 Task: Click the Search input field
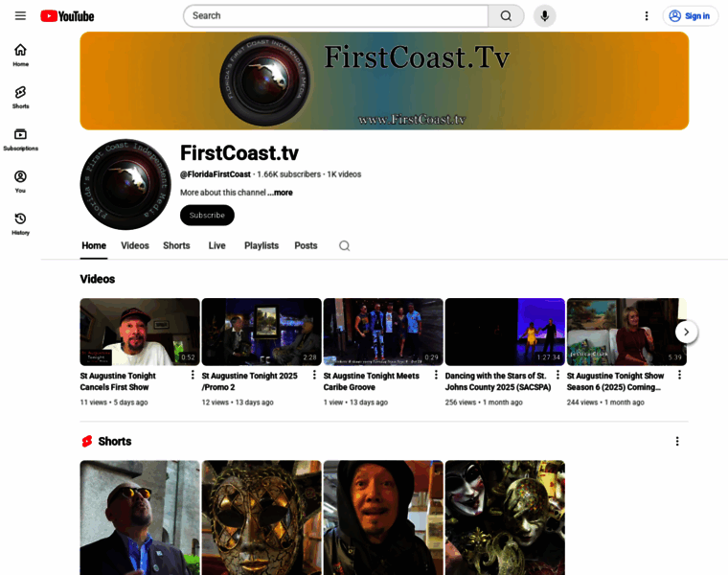coord(335,15)
